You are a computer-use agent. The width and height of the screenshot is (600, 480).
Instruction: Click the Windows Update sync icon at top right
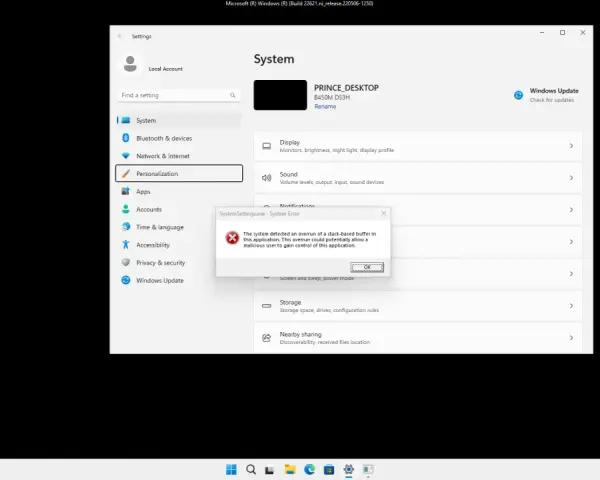pos(518,95)
